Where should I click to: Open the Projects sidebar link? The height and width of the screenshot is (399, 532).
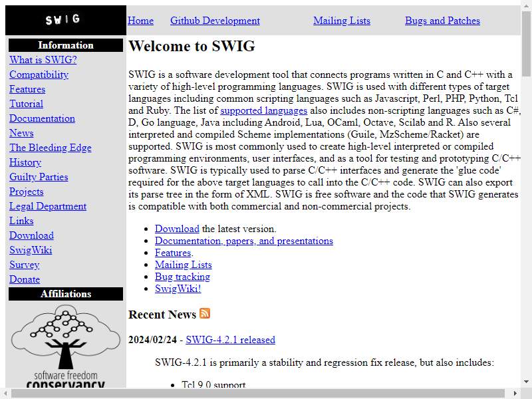click(27, 192)
